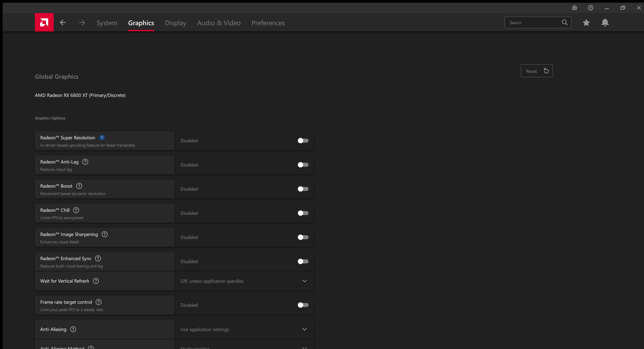Enable Radeon Super Resolution toggle

click(303, 141)
